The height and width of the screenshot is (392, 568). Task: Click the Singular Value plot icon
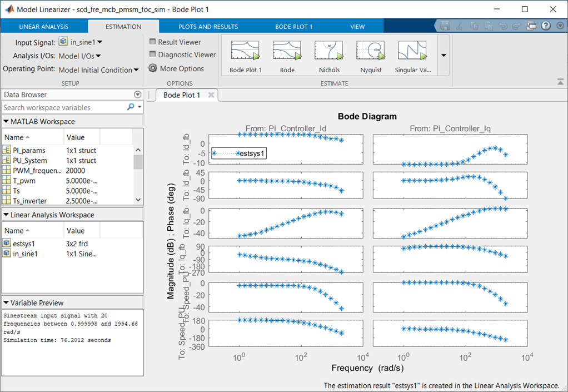[412, 51]
